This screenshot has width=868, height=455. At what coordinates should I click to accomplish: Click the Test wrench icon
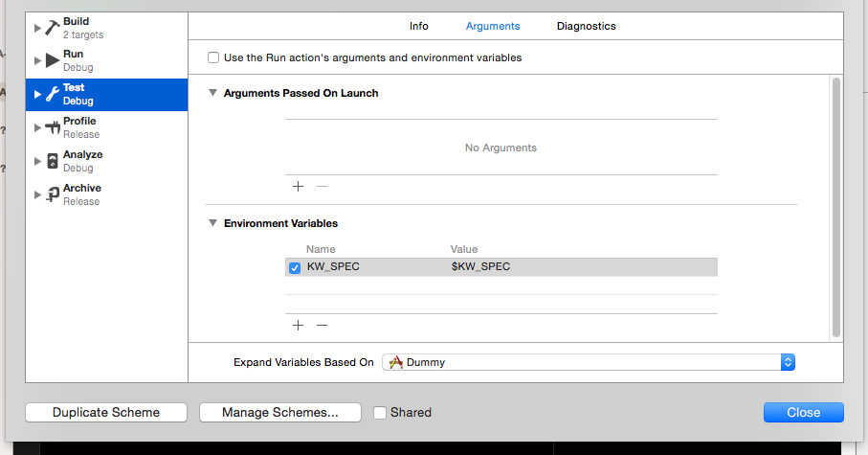point(53,94)
